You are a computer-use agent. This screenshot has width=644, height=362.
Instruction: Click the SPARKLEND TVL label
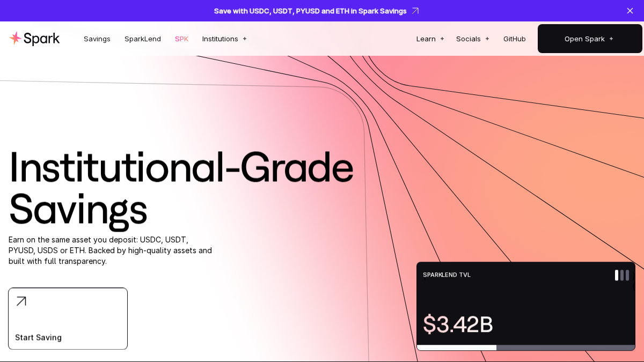447,275
